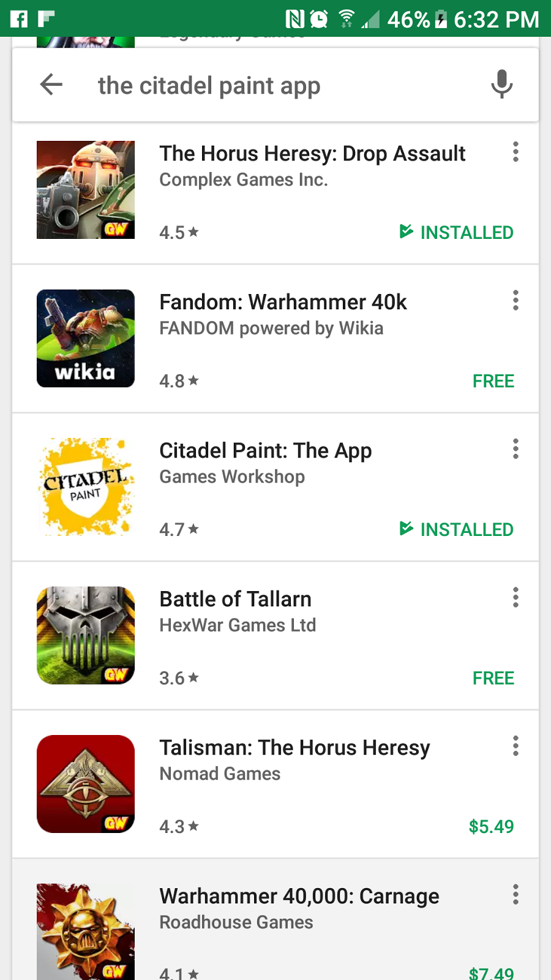551x980 pixels.
Task: Tap the $5.49 price for Talisman
Action: (491, 826)
